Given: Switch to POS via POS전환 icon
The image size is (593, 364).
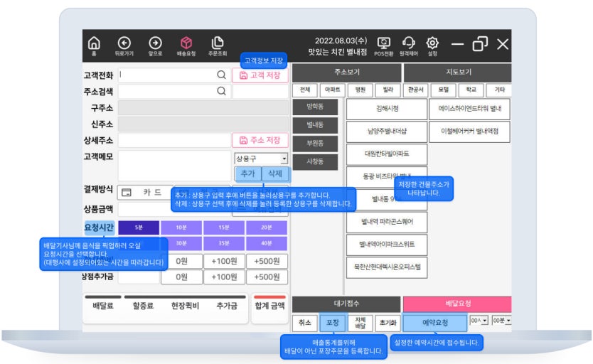Looking at the screenshot, I should click(x=384, y=44).
